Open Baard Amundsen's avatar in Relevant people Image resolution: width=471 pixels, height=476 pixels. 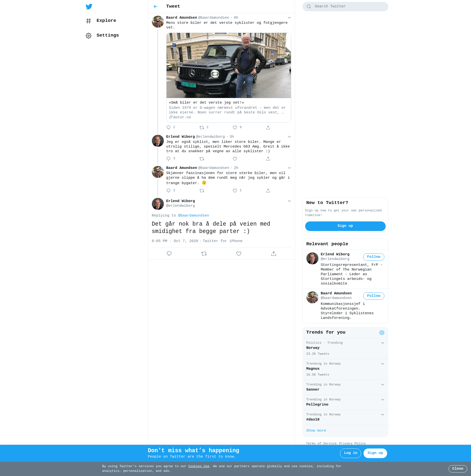click(x=312, y=297)
